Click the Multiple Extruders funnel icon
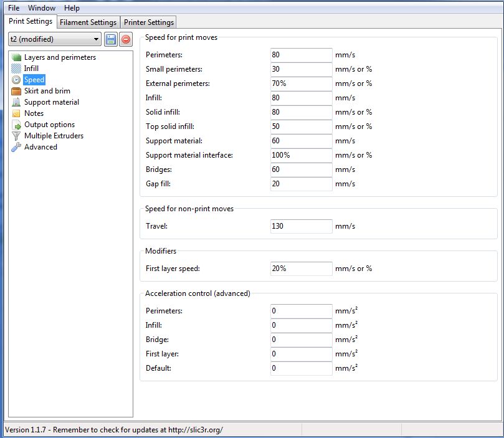 [x=16, y=136]
